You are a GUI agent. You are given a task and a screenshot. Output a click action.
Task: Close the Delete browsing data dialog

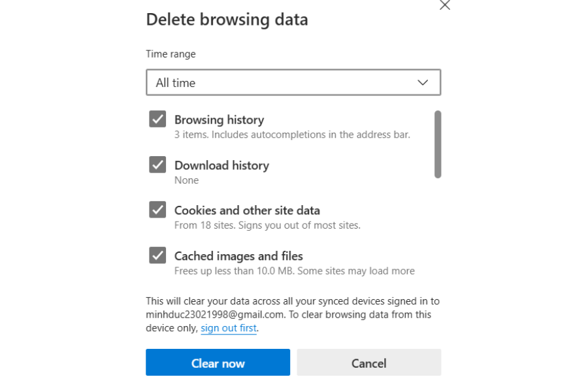[445, 5]
